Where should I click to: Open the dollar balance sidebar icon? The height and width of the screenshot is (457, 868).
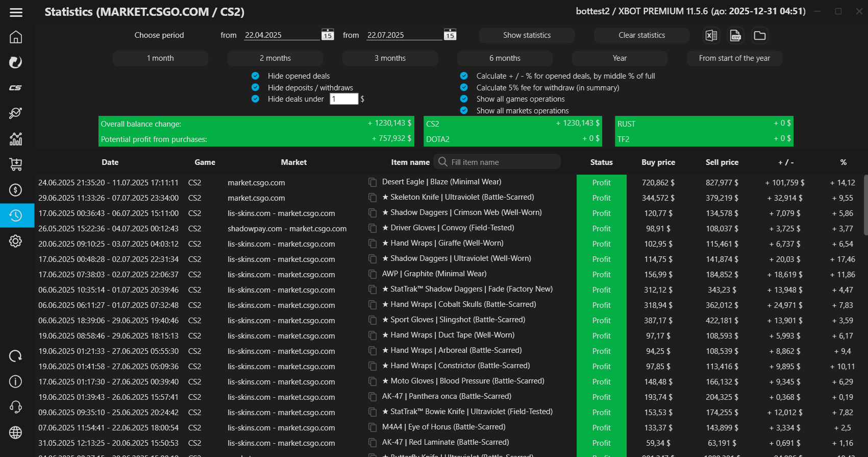point(16,190)
